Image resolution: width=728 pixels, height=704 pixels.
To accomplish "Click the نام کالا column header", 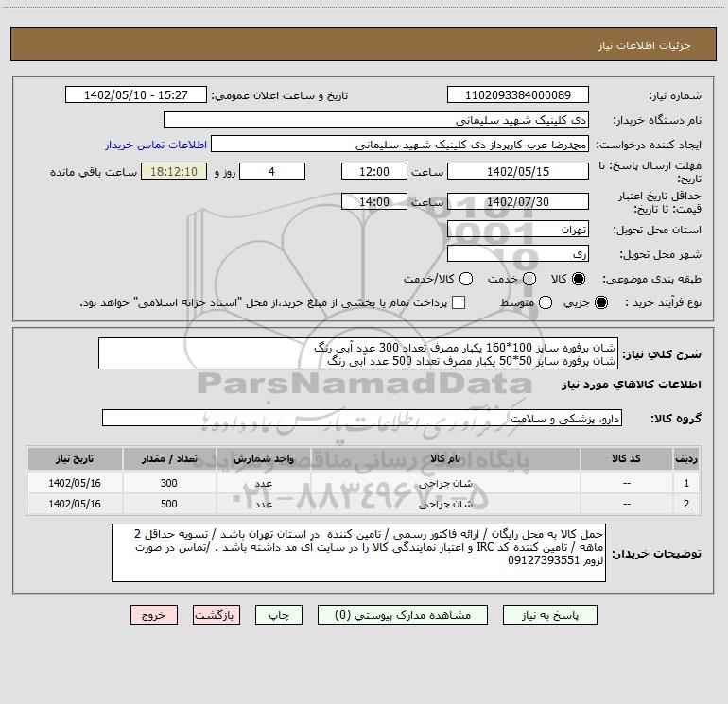I will [x=445, y=459].
